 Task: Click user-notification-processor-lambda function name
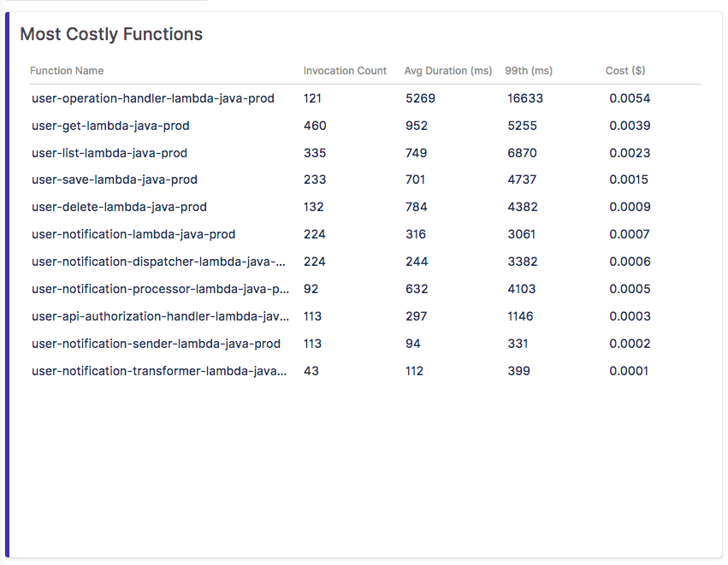click(x=160, y=289)
